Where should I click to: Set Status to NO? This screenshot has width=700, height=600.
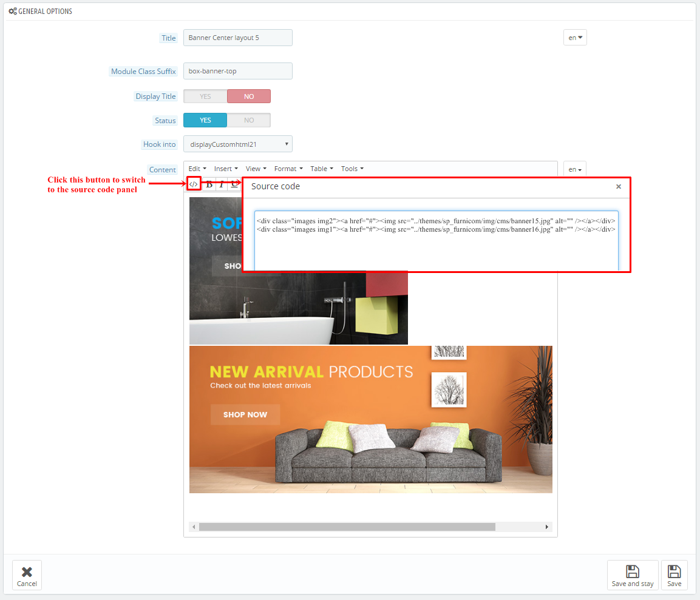tap(249, 120)
